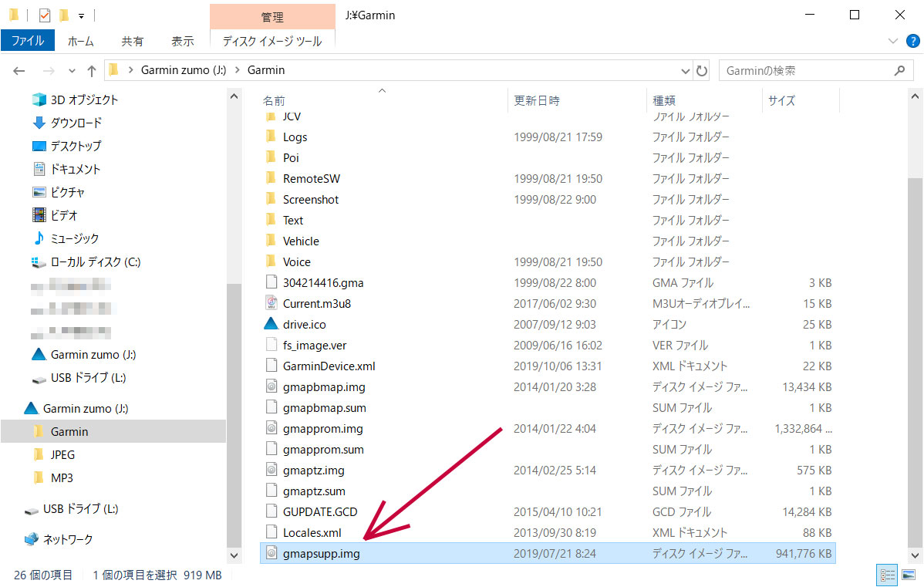Click the gmaptz.img disk image icon
924x587 pixels.
tap(271, 470)
